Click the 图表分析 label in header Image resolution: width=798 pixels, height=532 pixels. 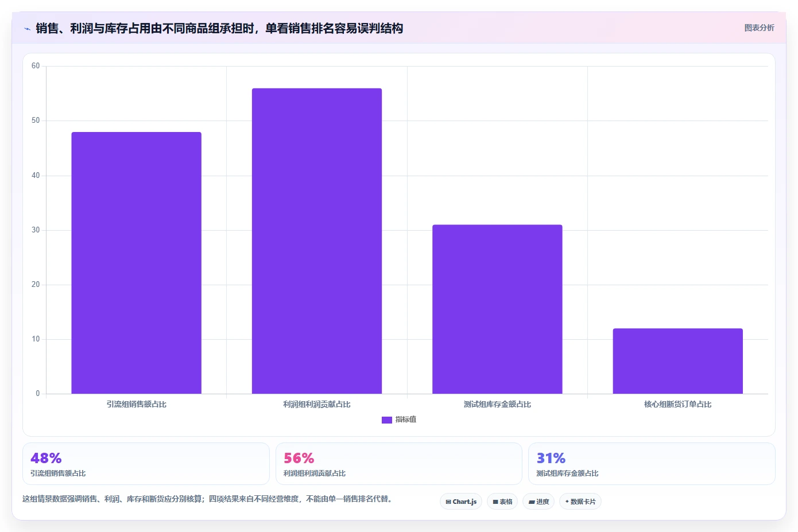(x=759, y=28)
